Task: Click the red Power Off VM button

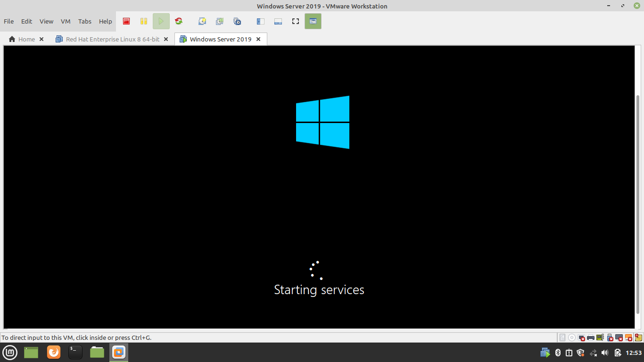Action: click(x=126, y=21)
